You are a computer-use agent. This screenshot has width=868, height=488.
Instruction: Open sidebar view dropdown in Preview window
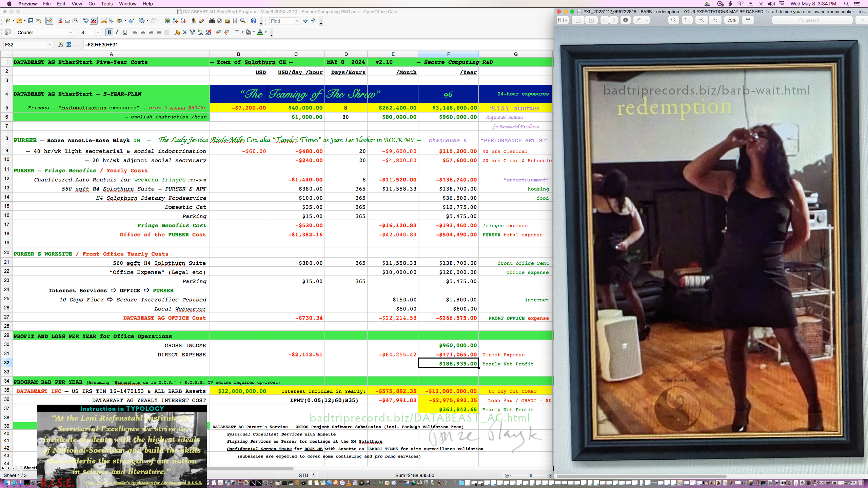[x=563, y=20]
